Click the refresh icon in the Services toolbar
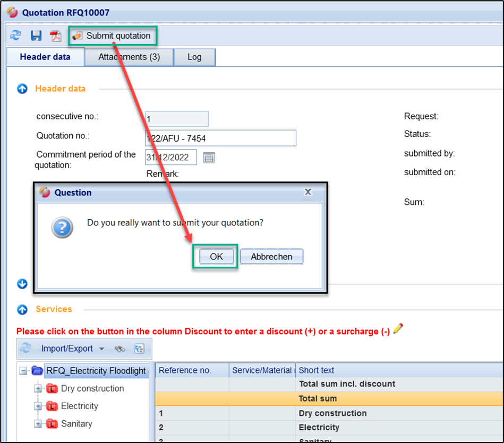Viewport: 504px width, 443px height. [x=25, y=349]
